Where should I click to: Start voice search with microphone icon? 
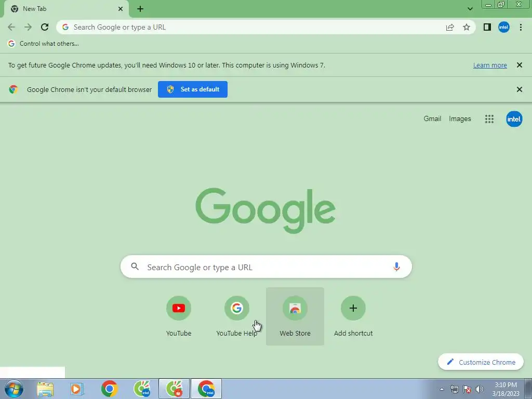coord(396,267)
